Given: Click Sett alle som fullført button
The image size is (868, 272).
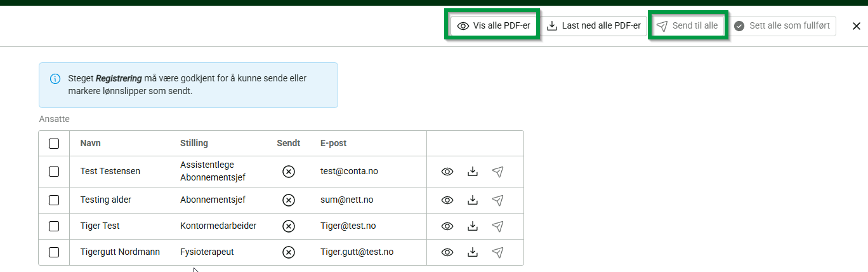Looking at the screenshot, I should pos(782,26).
